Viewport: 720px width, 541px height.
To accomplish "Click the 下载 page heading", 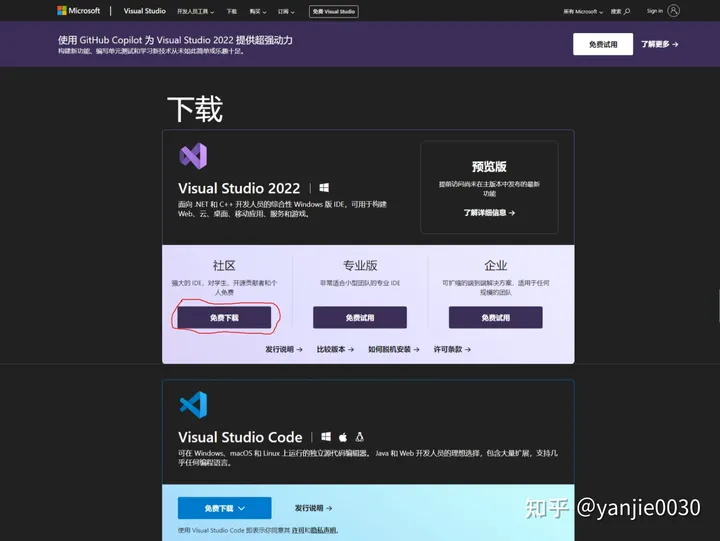I will (x=195, y=109).
